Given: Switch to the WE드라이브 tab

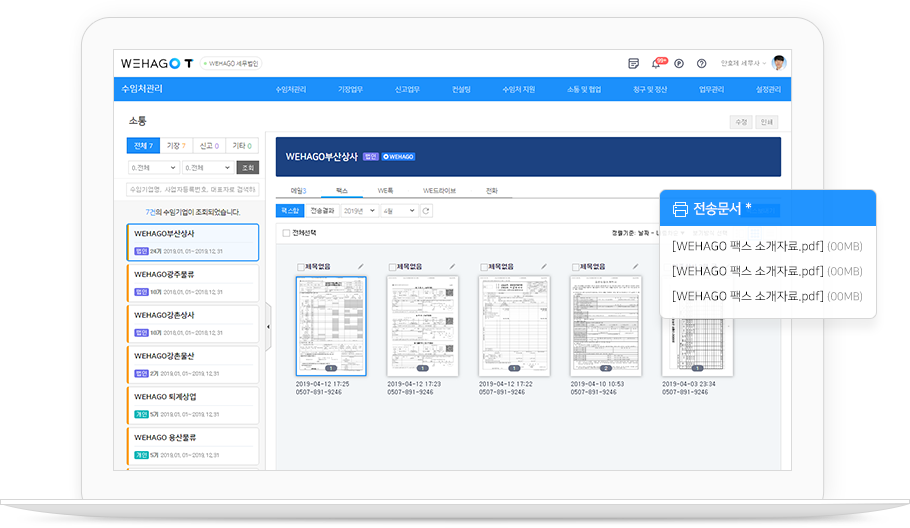Looking at the screenshot, I should click(x=439, y=190).
